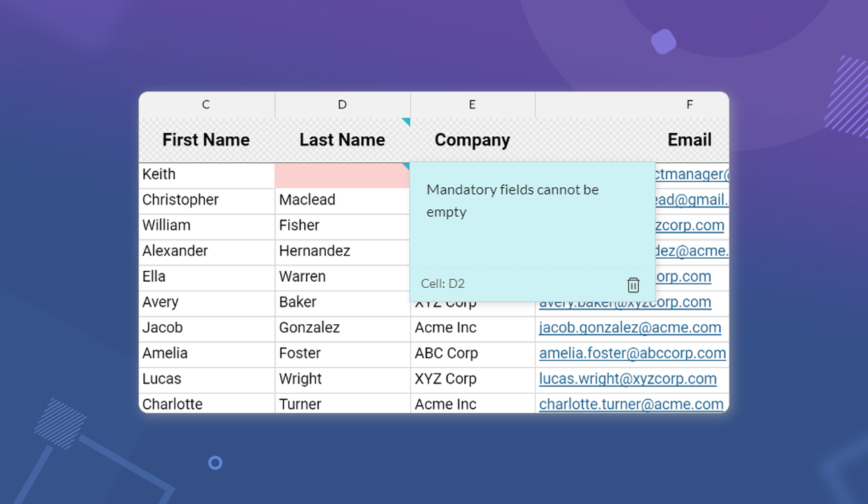Open amelia.foster@abccorp.com email link
868x504 pixels.
(x=632, y=354)
